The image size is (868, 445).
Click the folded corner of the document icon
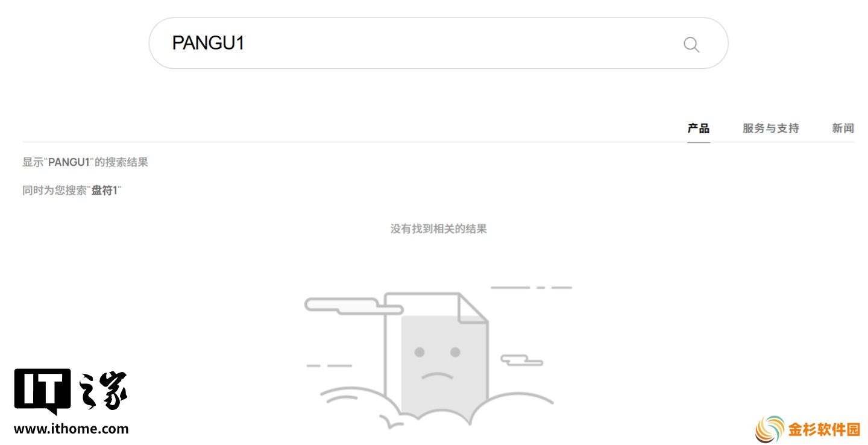473,307
